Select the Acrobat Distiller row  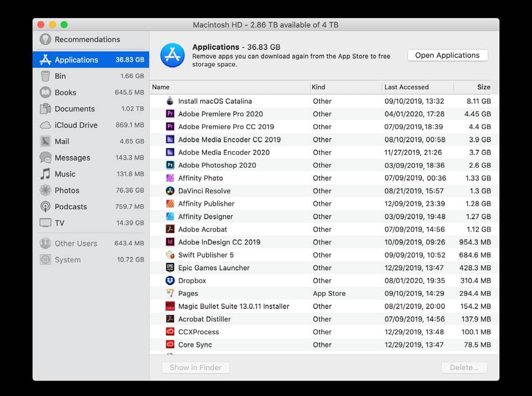click(324, 319)
